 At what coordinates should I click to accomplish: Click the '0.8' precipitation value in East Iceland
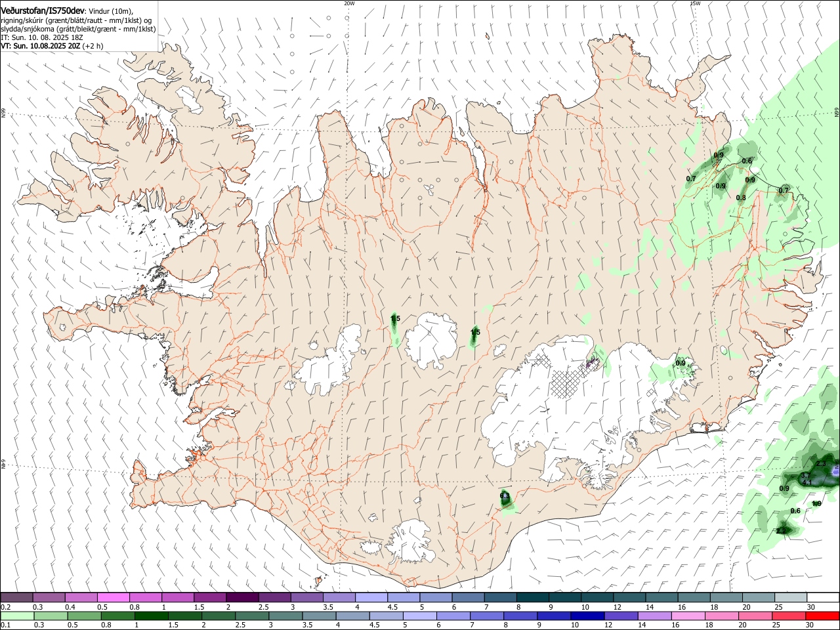[x=741, y=198]
